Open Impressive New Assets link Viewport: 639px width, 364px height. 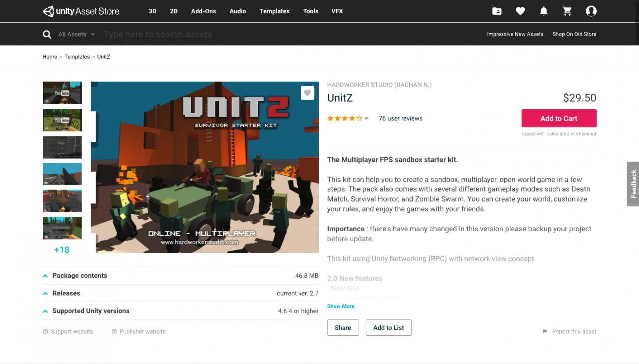pos(515,34)
